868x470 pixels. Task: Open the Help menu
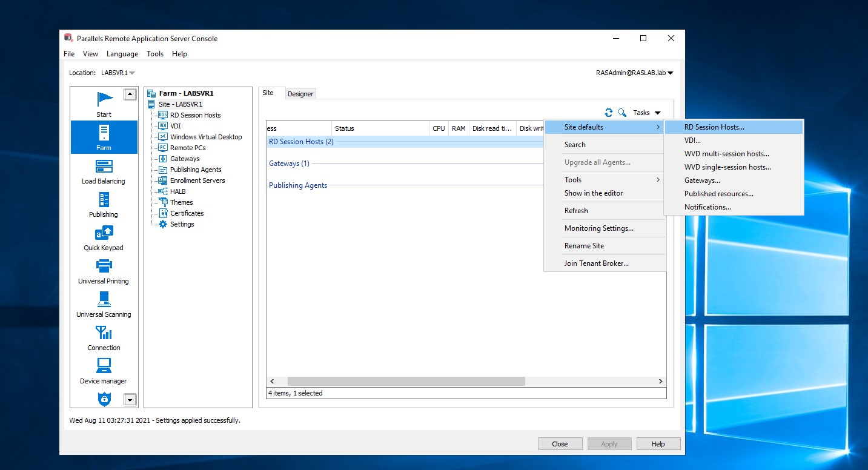(179, 54)
